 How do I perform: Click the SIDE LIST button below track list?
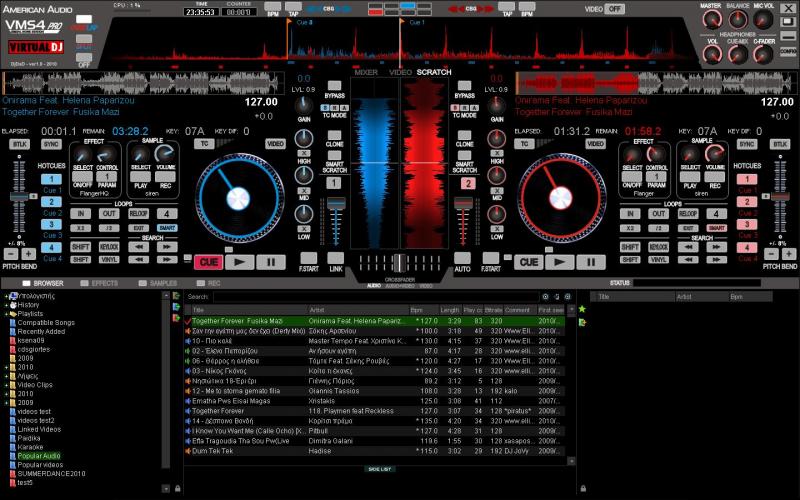[380, 469]
